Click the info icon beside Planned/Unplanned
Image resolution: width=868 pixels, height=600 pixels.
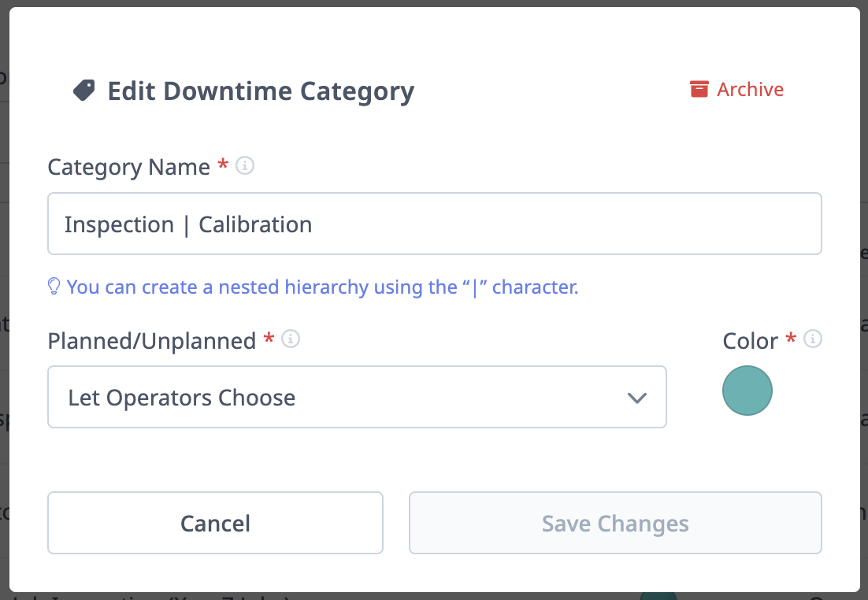coord(290,339)
